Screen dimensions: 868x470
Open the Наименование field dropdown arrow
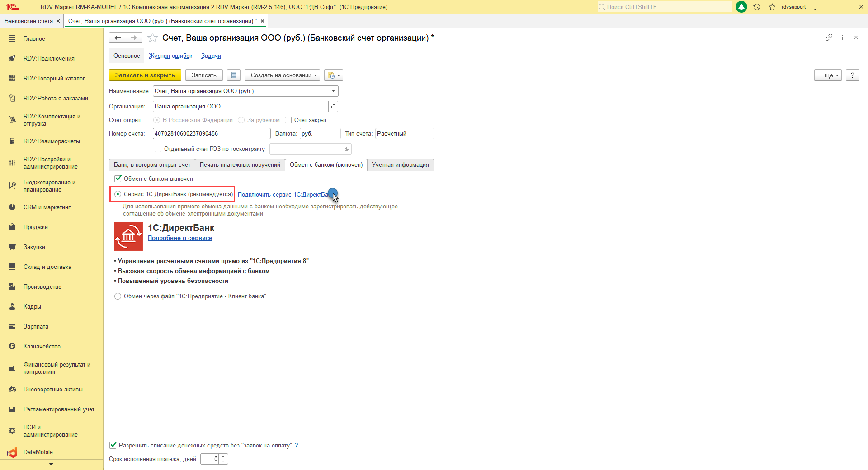click(334, 91)
